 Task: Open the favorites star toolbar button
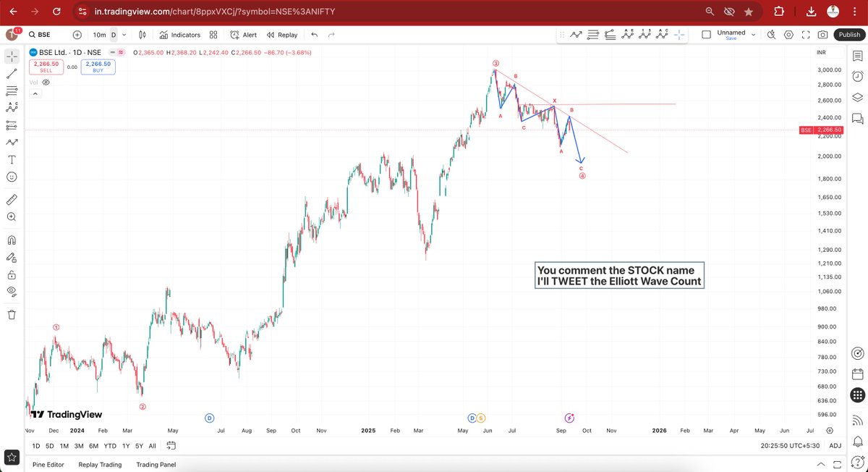tap(12, 457)
